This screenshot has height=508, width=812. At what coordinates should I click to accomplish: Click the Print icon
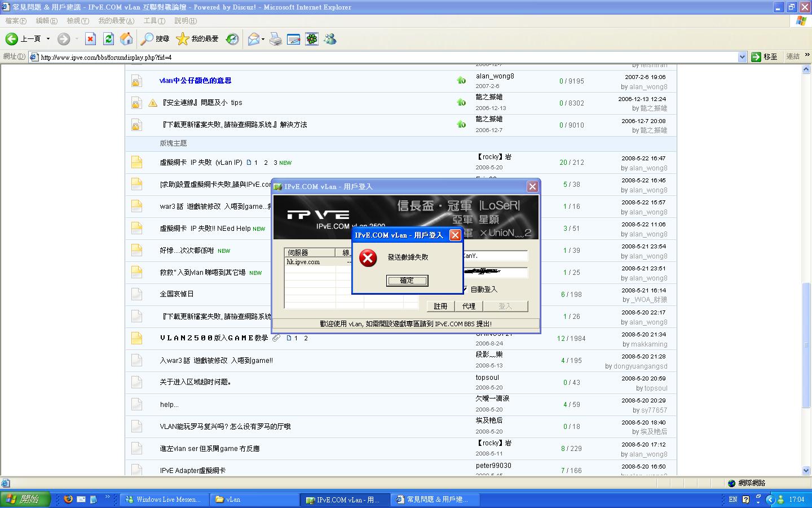click(x=275, y=39)
